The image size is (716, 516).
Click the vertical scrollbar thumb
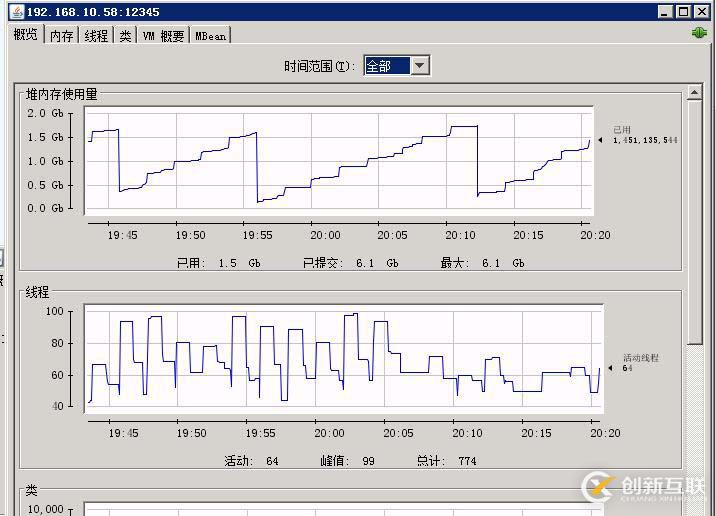coord(695,220)
